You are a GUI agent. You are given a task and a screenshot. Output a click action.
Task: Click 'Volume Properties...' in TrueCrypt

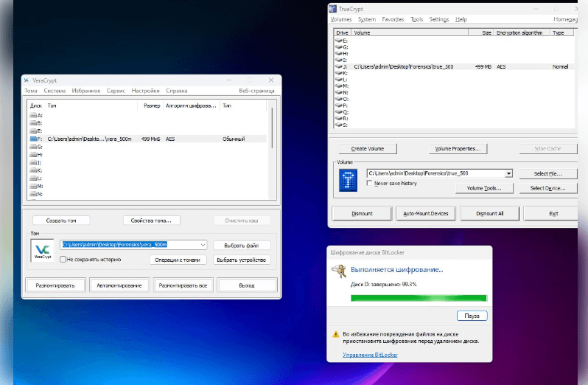tap(458, 148)
